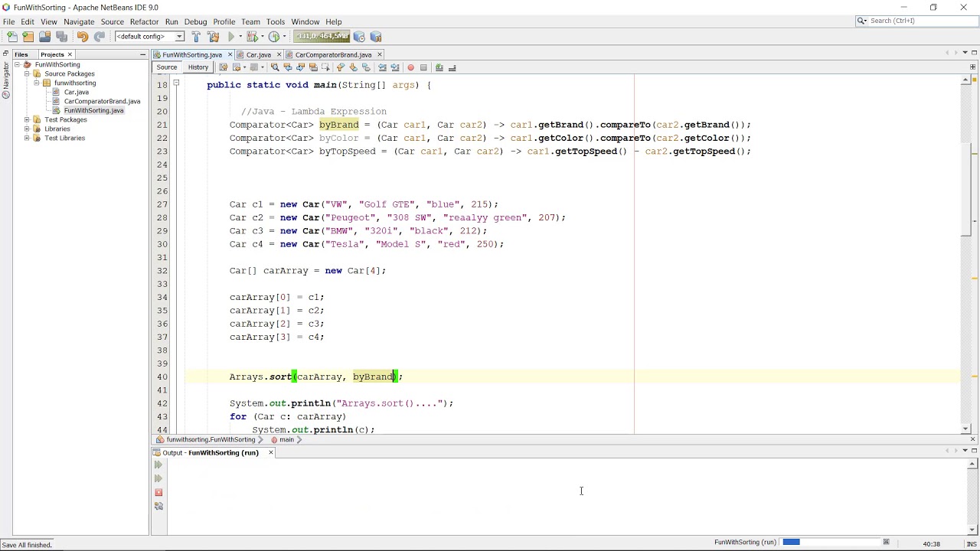The height and width of the screenshot is (551, 980).
Task: Select FunWithSorting.java in the project tree
Action: pos(93,110)
